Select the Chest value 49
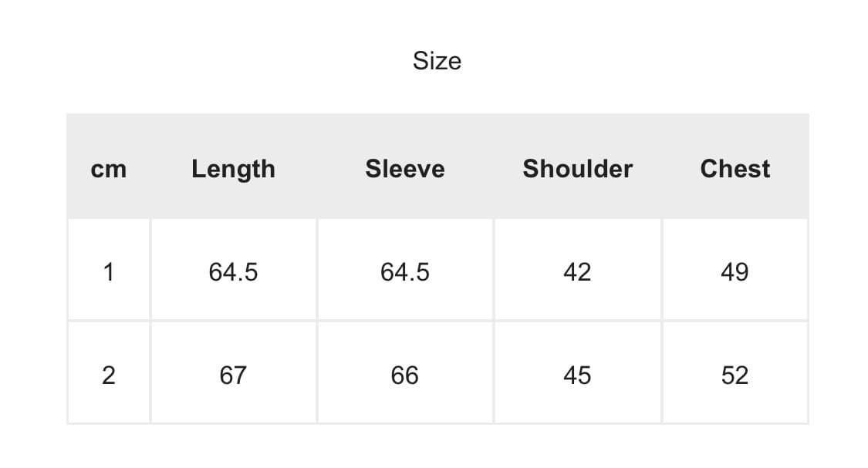The height and width of the screenshot is (468, 868). (735, 271)
